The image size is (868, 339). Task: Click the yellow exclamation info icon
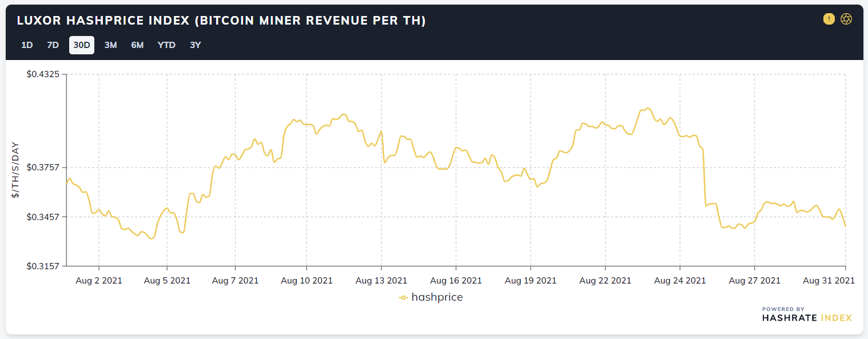tap(829, 19)
